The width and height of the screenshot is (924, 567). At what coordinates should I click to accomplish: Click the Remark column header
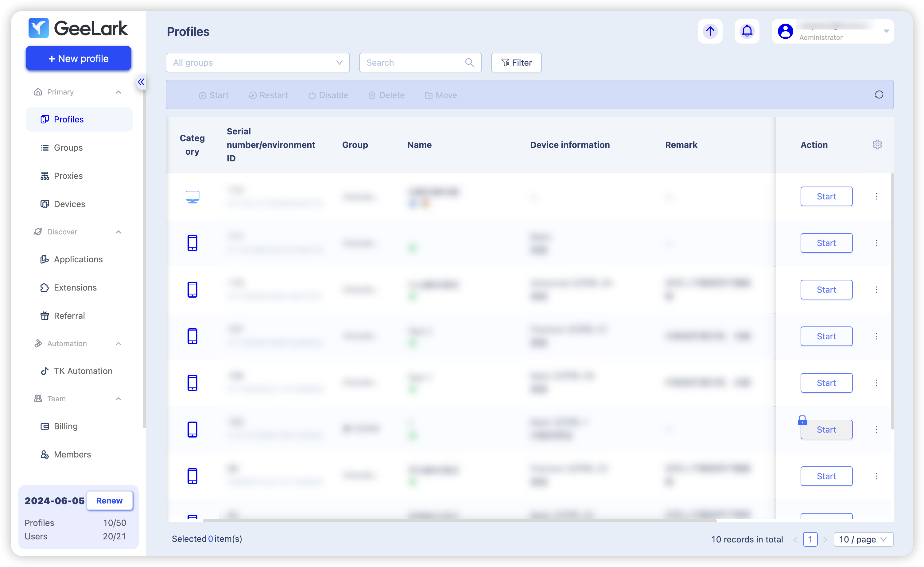681,145
